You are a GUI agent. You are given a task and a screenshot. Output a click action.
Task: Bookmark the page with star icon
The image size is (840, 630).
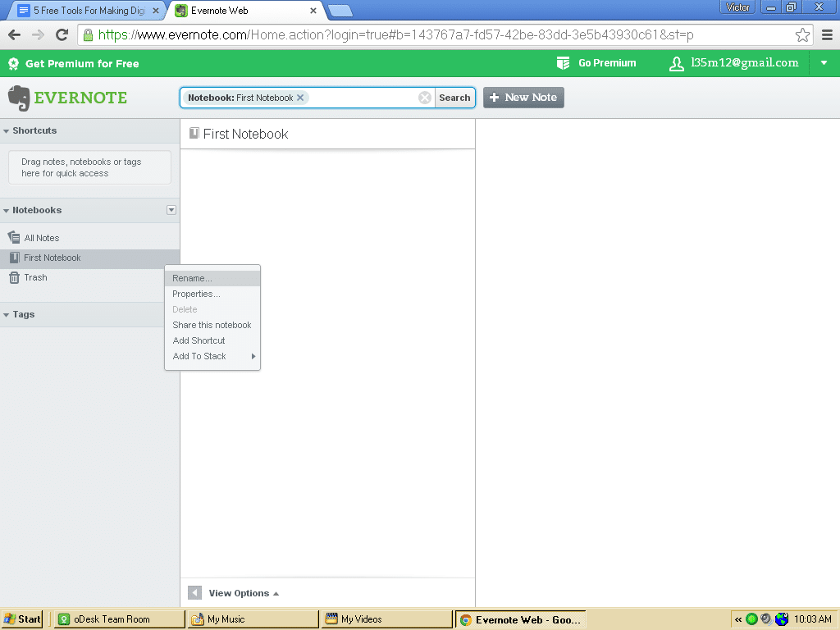point(802,34)
